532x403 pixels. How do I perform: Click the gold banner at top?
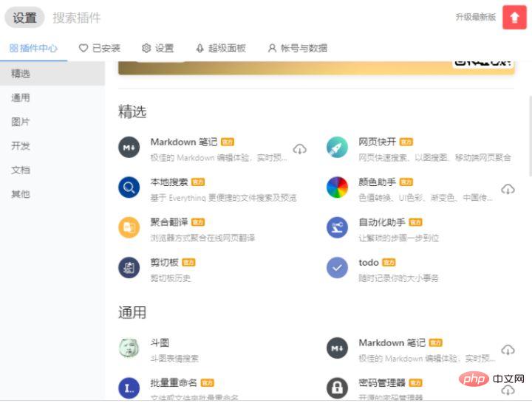tap(316, 68)
